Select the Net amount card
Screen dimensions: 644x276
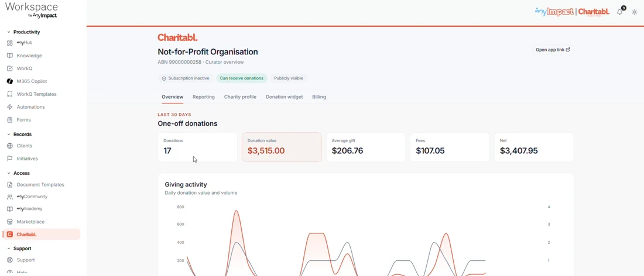click(x=534, y=147)
